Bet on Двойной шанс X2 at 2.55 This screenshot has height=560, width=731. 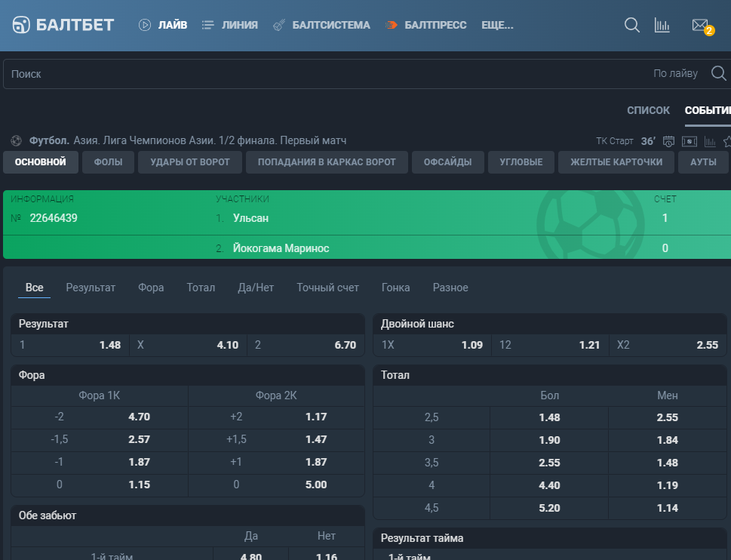[668, 345]
